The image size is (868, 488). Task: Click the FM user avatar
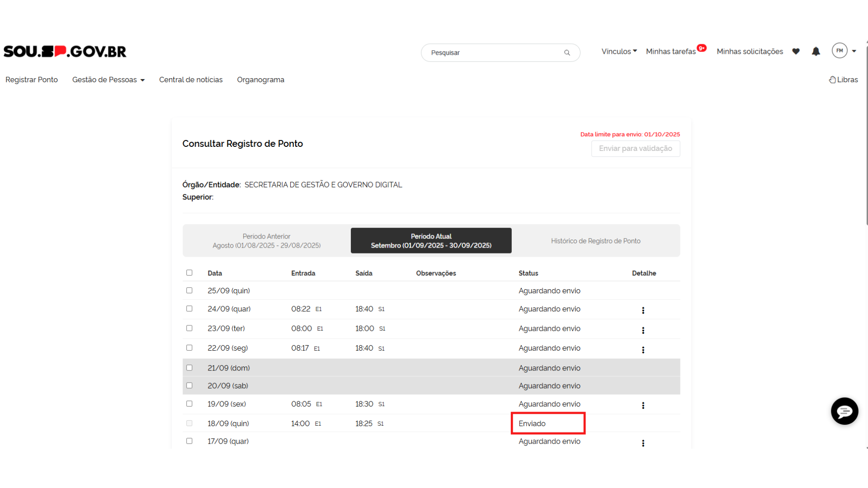point(840,51)
